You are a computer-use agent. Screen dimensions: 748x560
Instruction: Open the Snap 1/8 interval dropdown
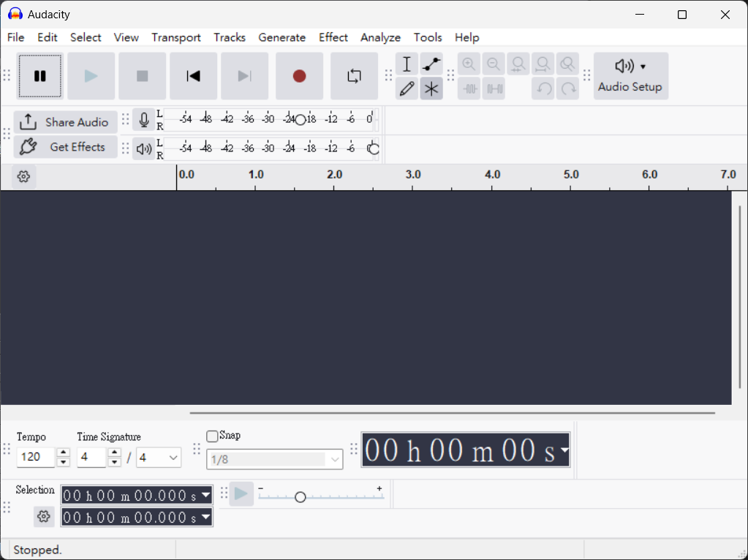[335, 459]
